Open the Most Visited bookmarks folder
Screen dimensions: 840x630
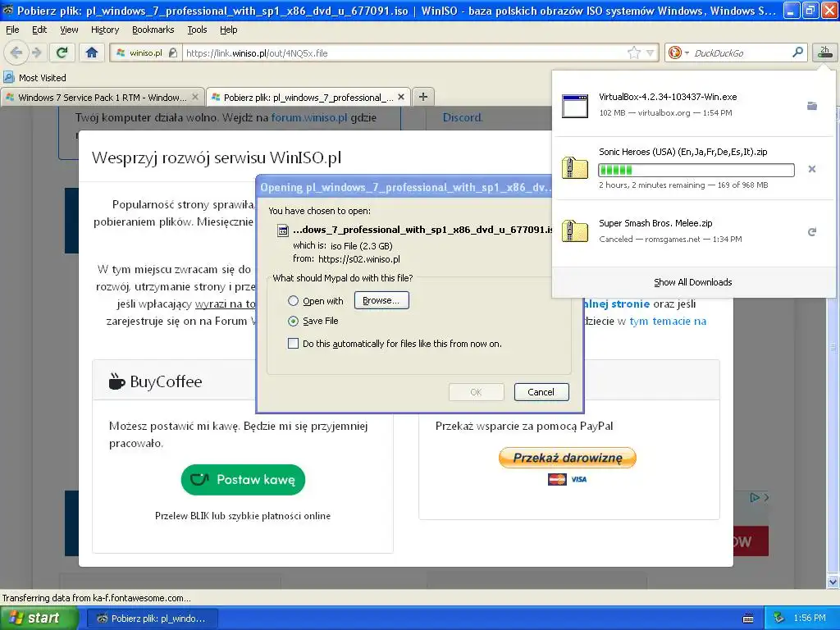(x=34, y=78)
